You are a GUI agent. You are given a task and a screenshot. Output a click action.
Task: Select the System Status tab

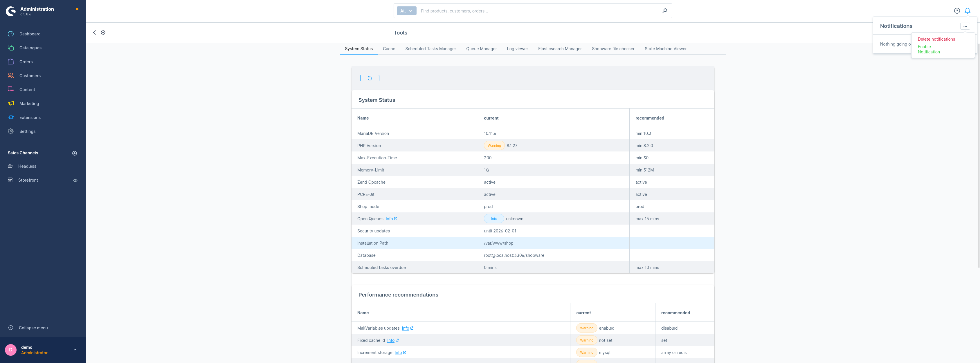pyautogui.click(x=359, y=49)
